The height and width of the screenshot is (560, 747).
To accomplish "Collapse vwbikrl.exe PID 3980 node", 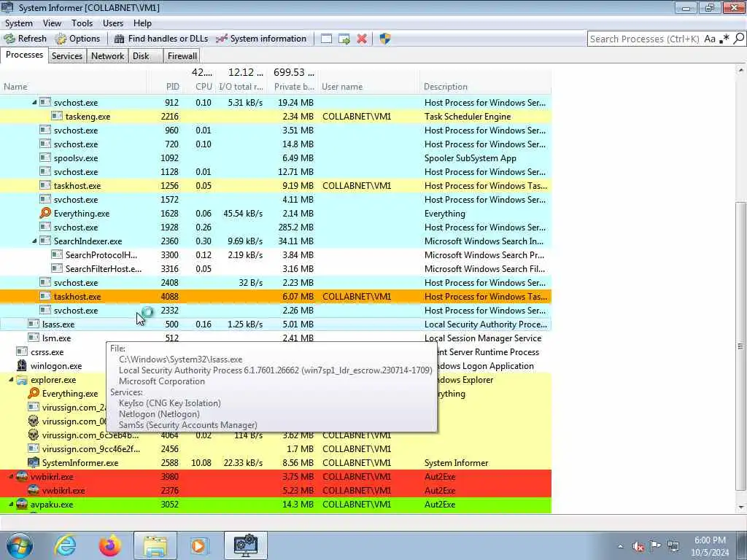I will coord(12,477).
